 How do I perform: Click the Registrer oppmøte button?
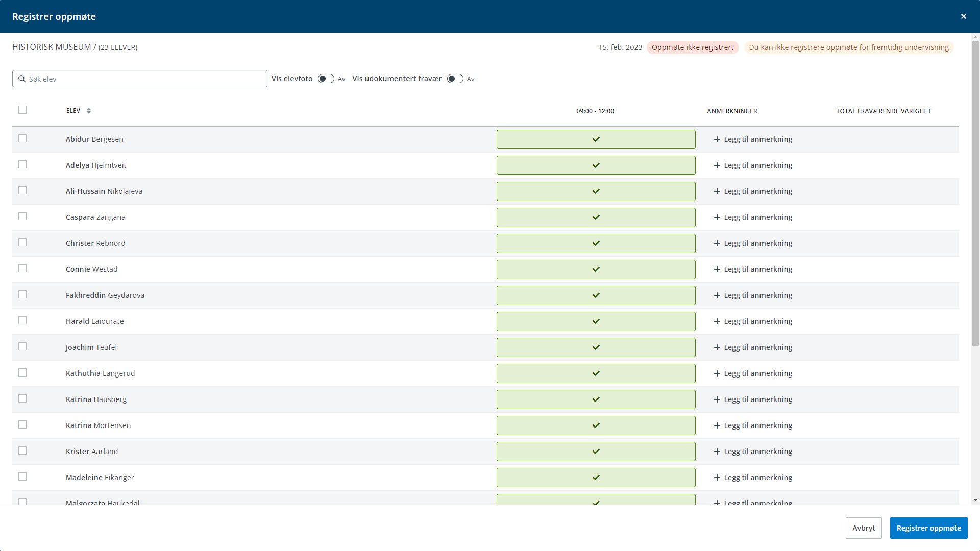[928, 528]
